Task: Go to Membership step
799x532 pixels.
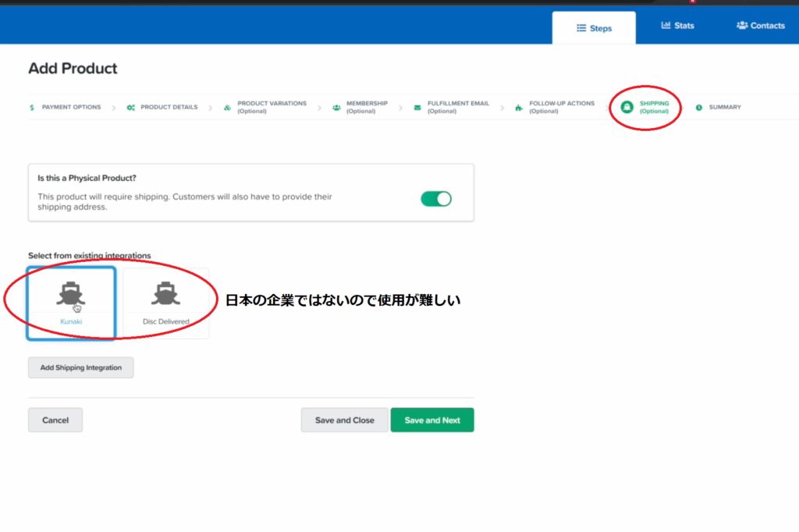Action: click(360, 107)
